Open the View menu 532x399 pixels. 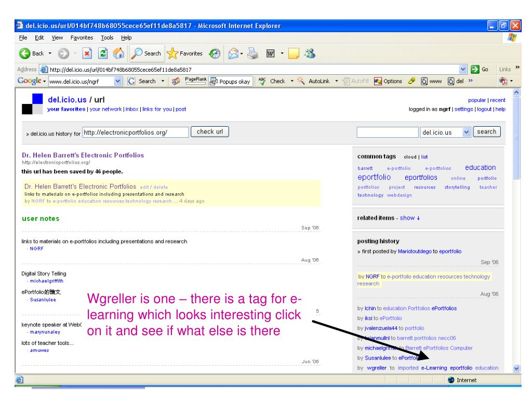pyautogui.click(x=57, y=37)
